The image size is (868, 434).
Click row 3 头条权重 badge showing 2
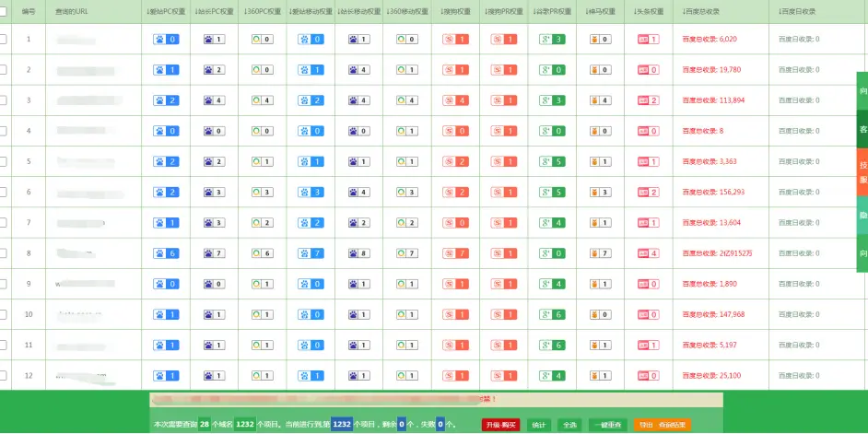tap(648, 100)
